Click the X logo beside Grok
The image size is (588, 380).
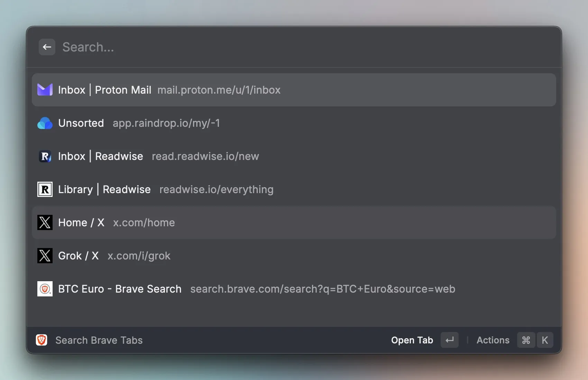click(x=45, y=256)
